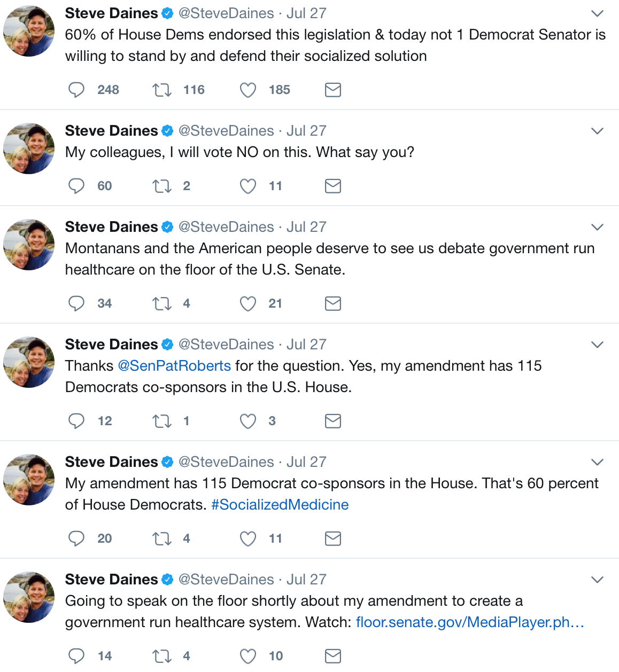Open the dropdown menu on the first tweet
The height and width of the screenshot is (672, 619).
pyautogui.click(x=597, y=13)
